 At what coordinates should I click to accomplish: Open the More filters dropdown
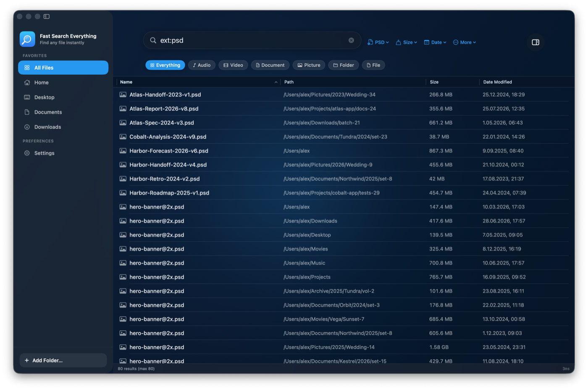point(465,42)
